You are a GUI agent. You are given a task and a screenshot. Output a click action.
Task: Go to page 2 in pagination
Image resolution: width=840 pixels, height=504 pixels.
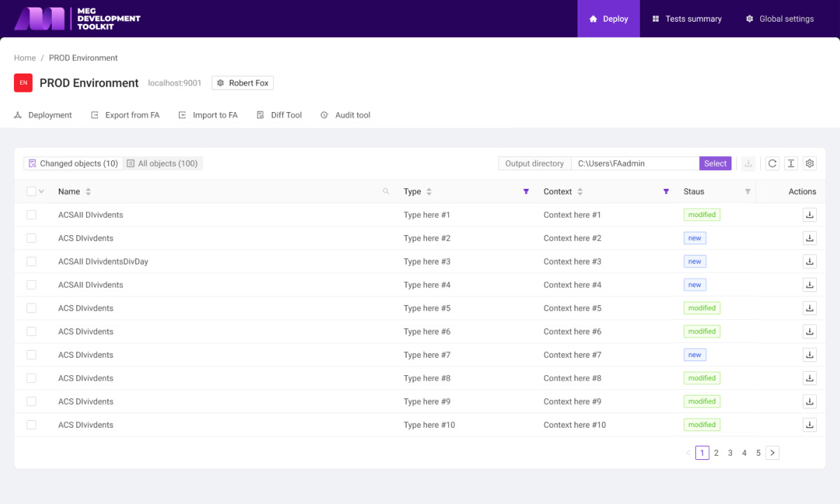pyautogui.click(x=716, y=453)
